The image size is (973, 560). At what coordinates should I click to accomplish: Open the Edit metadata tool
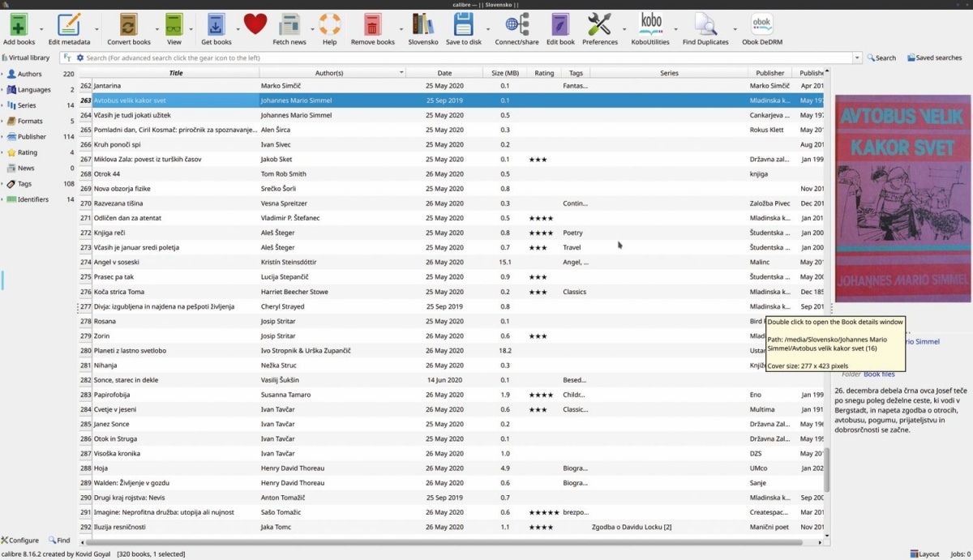[69, 24]
